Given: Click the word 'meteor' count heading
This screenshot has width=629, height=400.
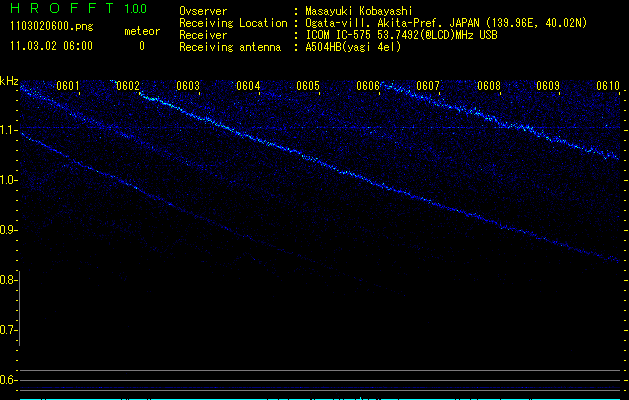Looking at the screenshot, I should 142,31.
